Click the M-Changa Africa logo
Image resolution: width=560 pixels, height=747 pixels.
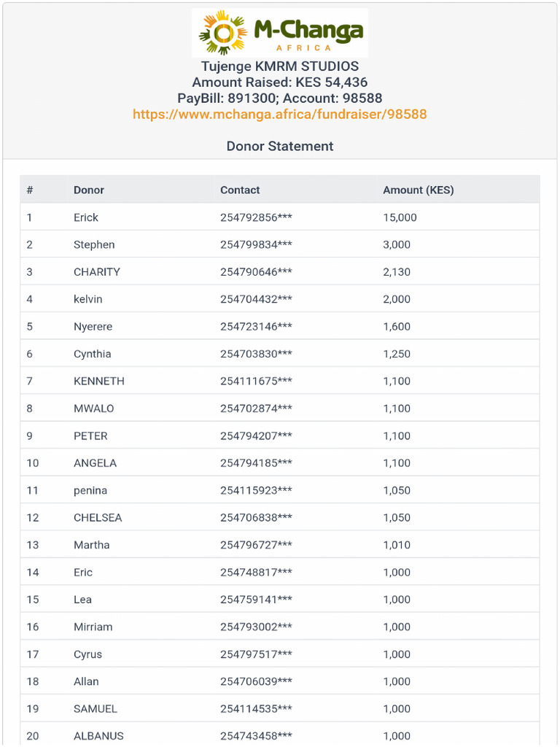[x=280, y=33]
